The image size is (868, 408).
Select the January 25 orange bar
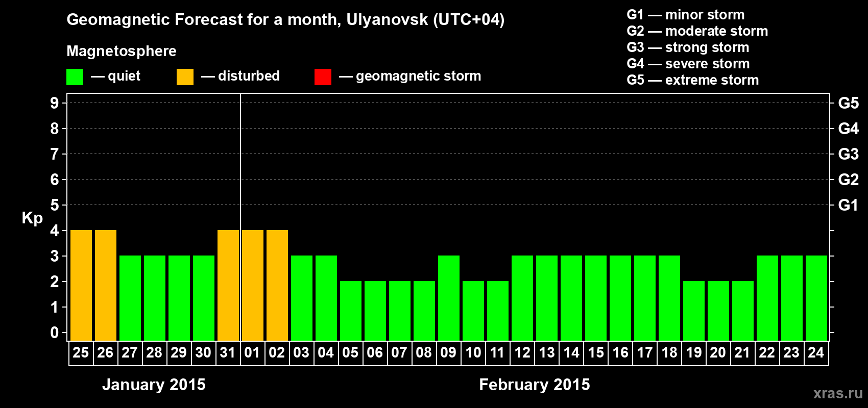point(81,285)
